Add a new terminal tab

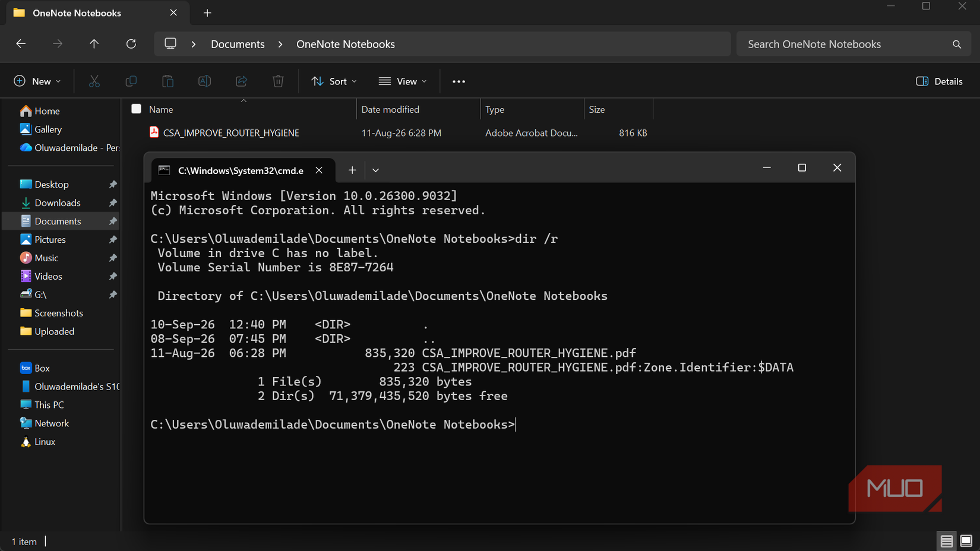352,170
